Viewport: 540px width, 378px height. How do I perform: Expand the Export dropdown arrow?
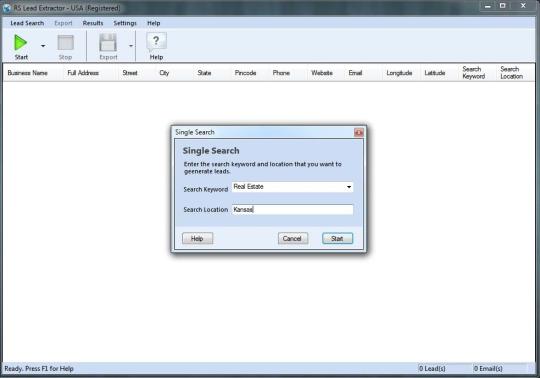(131, 46)
